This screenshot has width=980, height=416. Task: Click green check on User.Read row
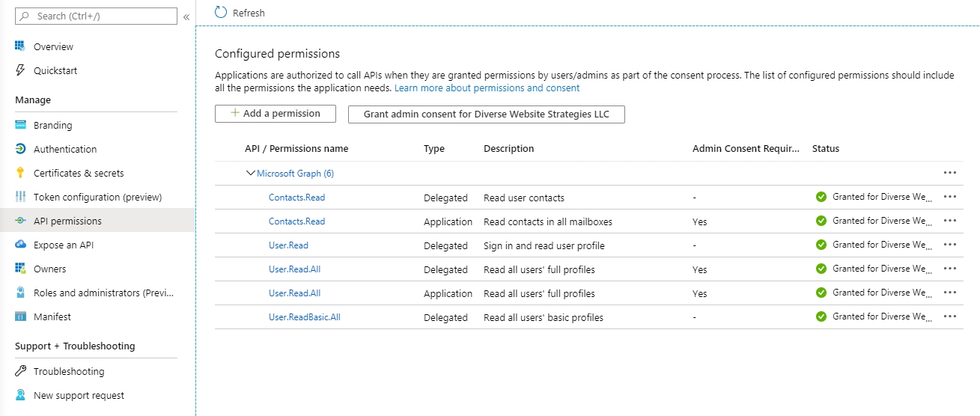point(821,245)
